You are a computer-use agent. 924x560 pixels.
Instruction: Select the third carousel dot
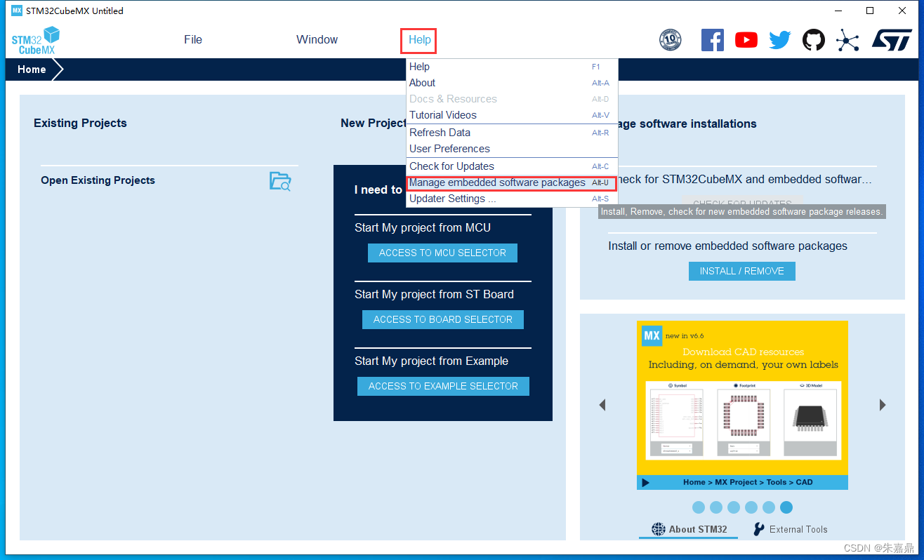coord(734,507)
